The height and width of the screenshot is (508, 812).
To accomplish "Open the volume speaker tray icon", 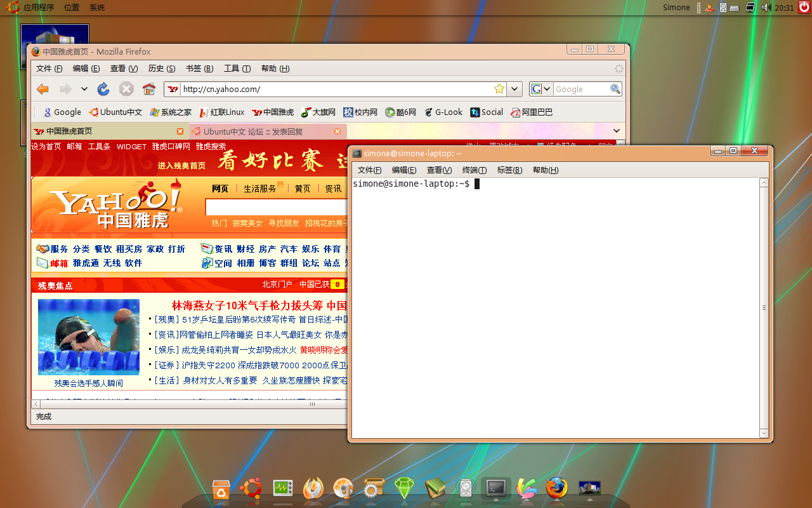I will click(x=766, y=8).
